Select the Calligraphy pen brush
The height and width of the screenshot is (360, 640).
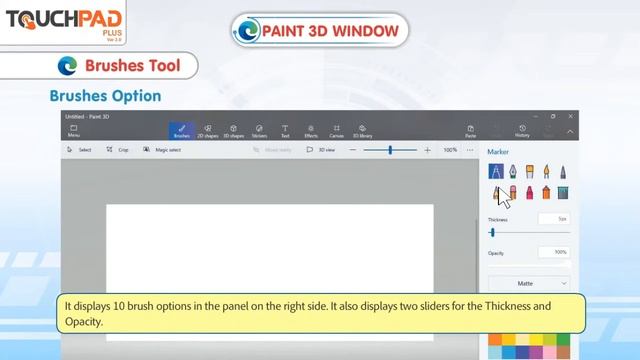click(513, 171)
